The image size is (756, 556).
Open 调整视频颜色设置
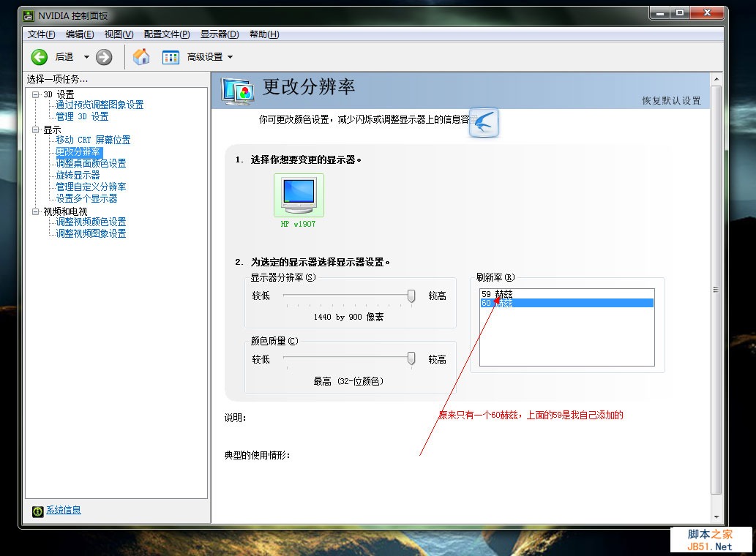click(x=91, y=222)
